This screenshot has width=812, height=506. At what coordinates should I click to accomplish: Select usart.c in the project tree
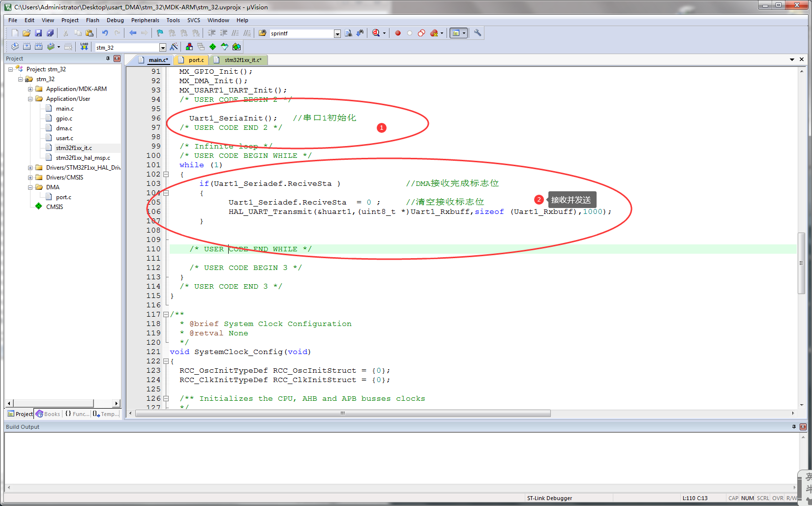pos(64,138)
